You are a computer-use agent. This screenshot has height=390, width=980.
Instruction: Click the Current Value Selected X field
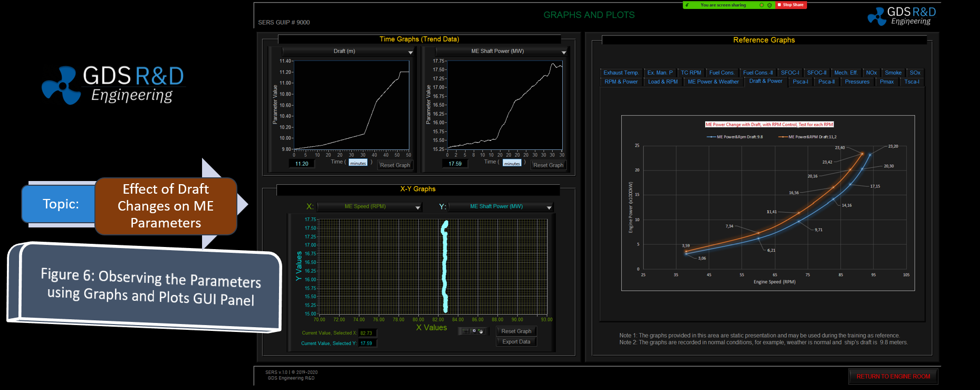coord(367,333)
